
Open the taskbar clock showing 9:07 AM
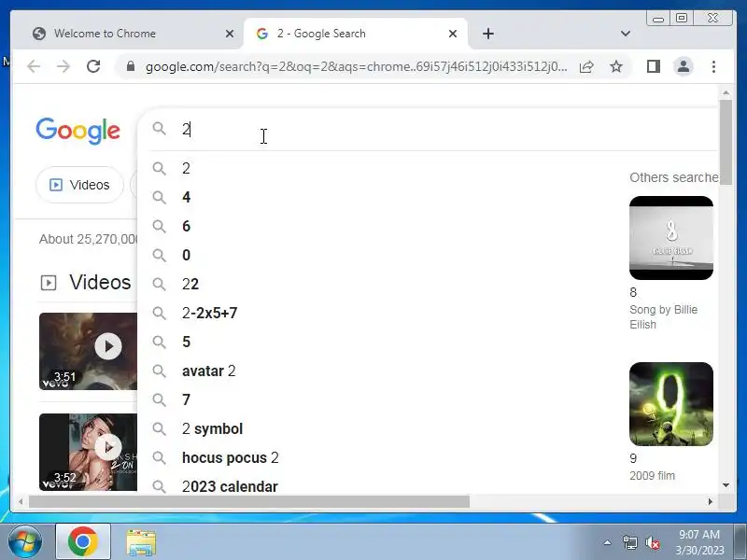coord(699,542)
